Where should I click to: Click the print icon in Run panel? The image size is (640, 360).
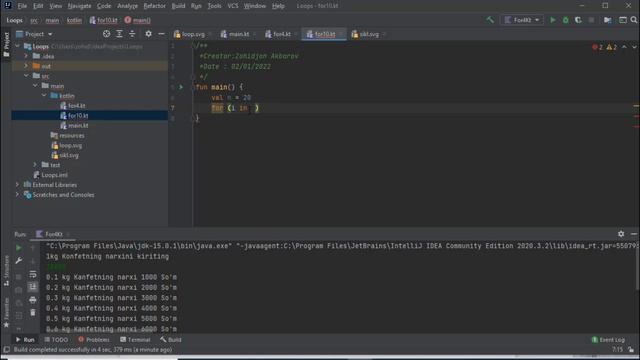pyautogui.click(x=33, y=300)
